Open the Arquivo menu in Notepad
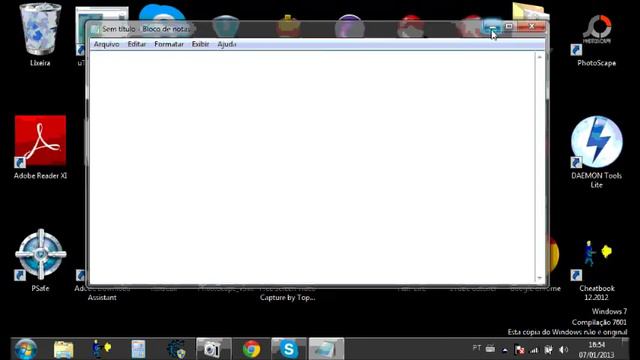 107,44
